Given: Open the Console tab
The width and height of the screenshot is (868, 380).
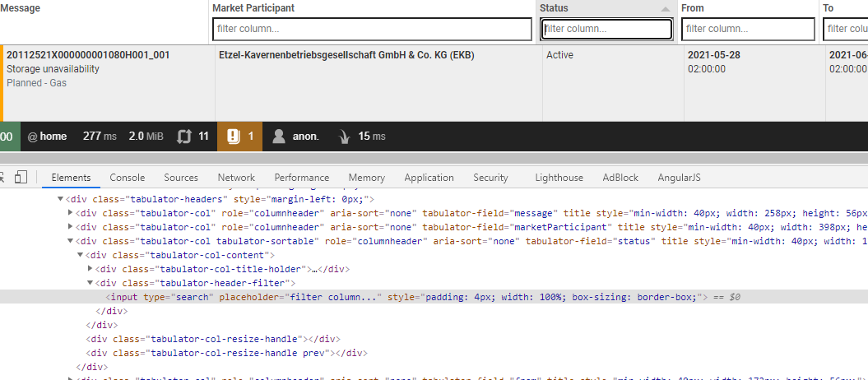Looking at the screenshot, I should (x=128, y=178).
